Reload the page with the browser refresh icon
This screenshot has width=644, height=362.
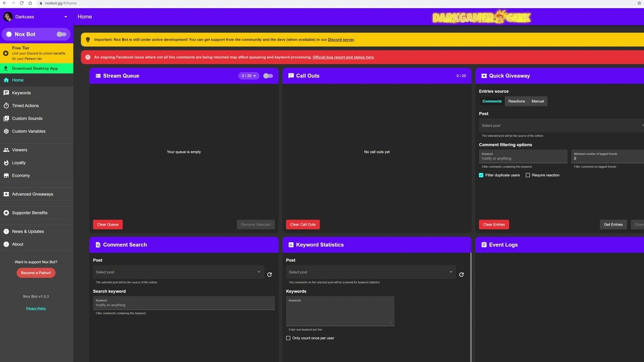(22, 3)
